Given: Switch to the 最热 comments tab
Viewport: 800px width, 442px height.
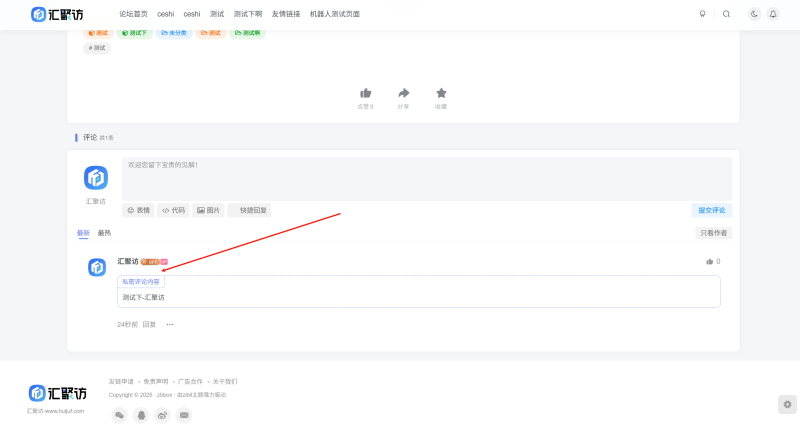Looking at the screenshot, I should point(104,233).
